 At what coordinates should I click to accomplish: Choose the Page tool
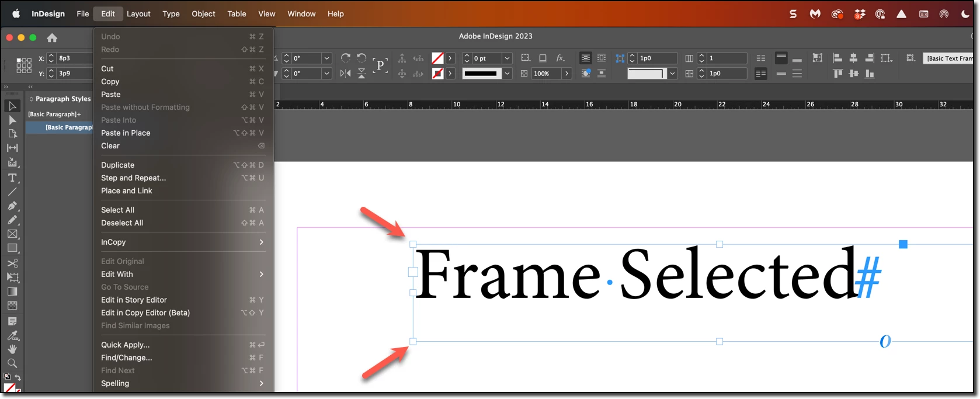click(x=12, y=134)
